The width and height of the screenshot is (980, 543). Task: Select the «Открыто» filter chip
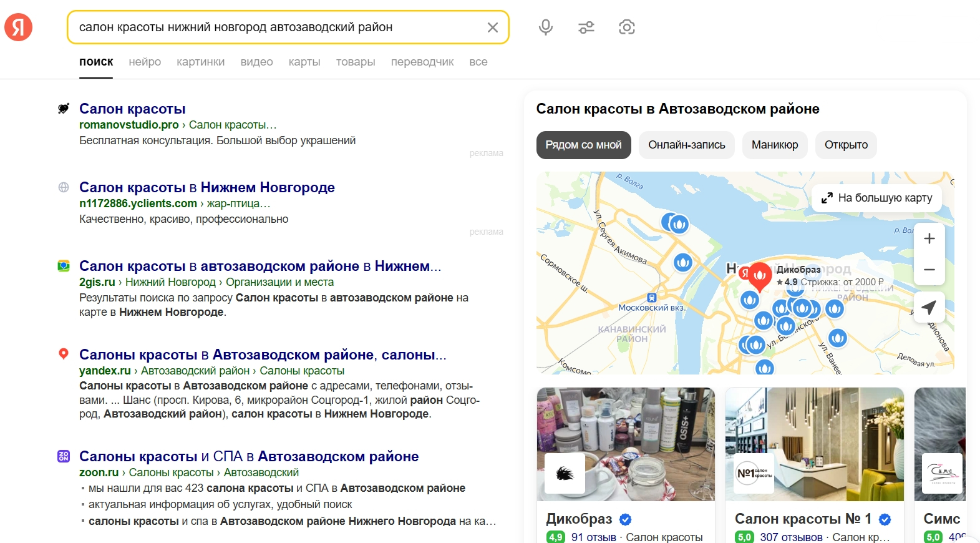coord(846,145)
